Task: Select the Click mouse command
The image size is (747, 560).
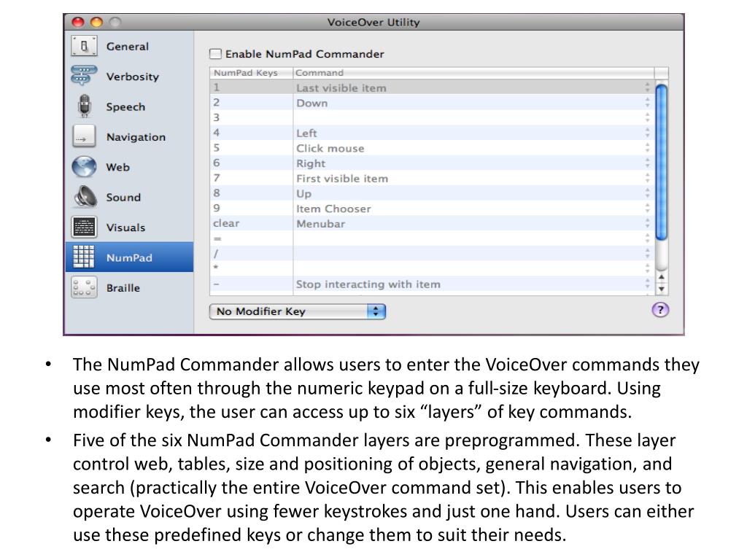Action: 330,148
